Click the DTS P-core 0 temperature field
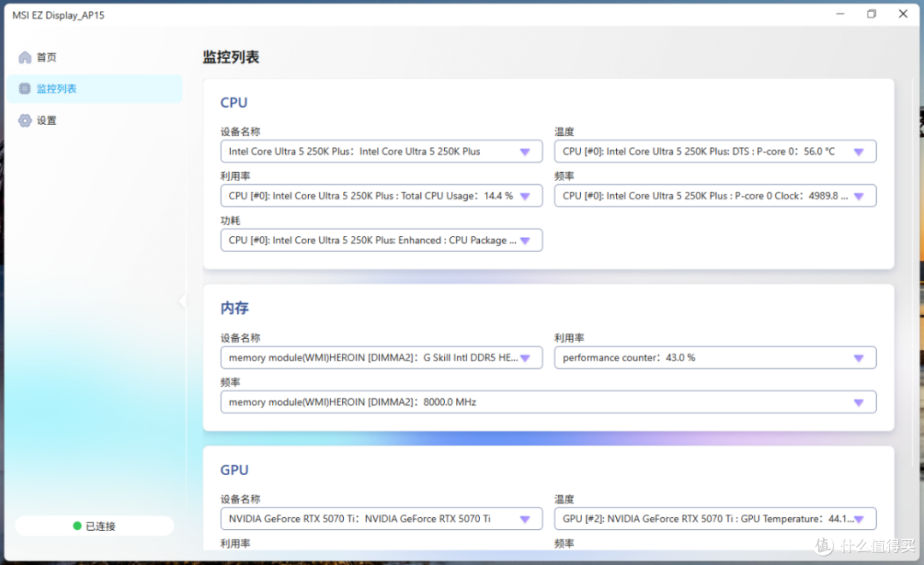This screenshot has height=565, width=924. click(714, 152)
